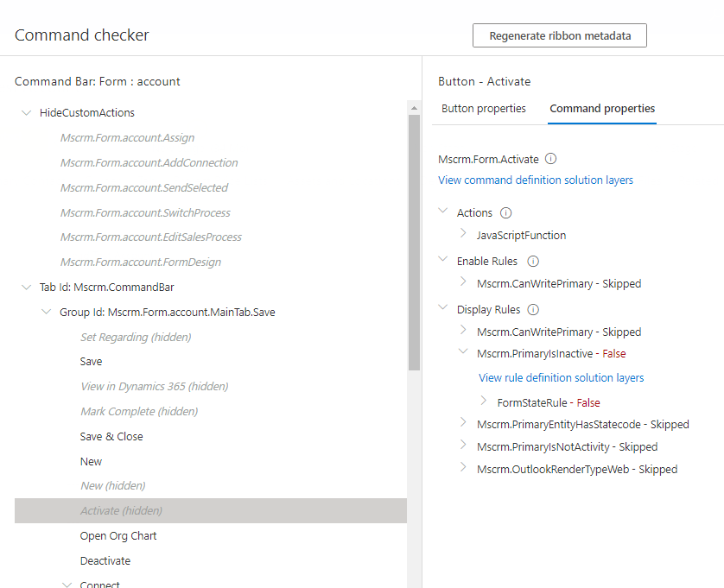Expand the JavaScriptFunction action
Image resolution: width=724 pixels, height=588 pixels.
pos(463,233)
